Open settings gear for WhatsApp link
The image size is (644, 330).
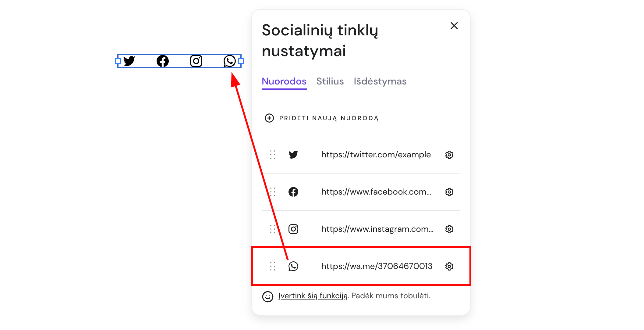[449, 267]
